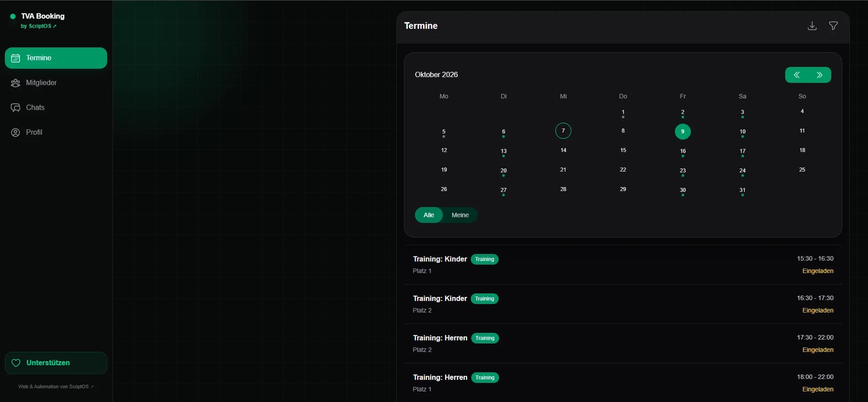Open the Mitglieder page

click(x=56, y=83)
